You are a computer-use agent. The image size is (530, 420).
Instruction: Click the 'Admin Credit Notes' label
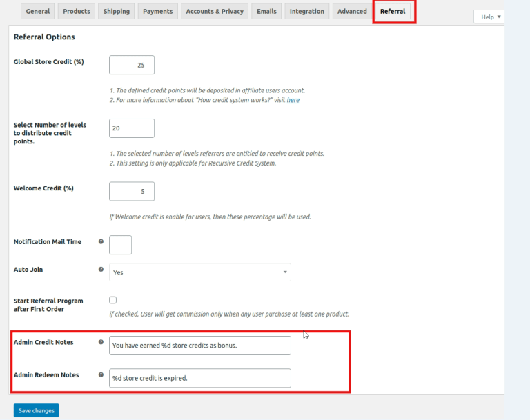click(43, 342)
